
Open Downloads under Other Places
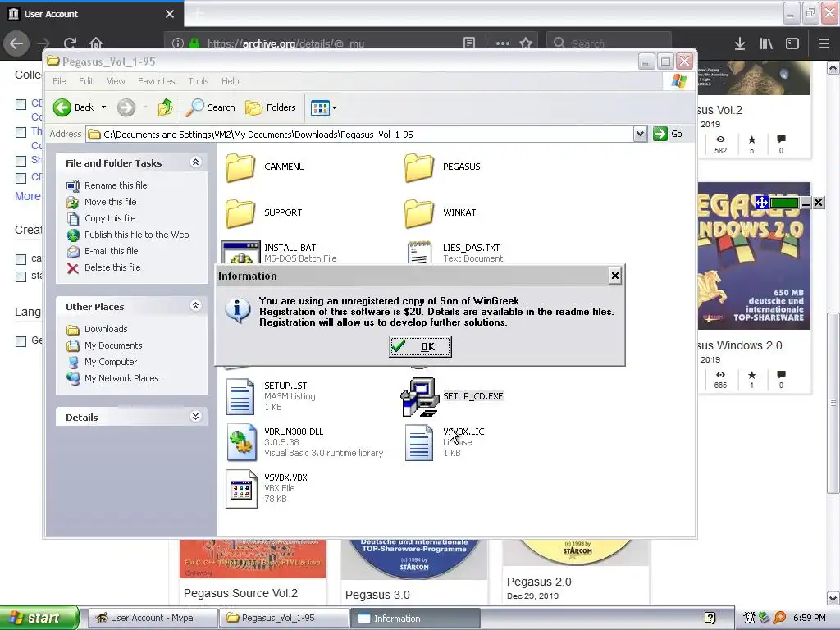point(106,329)
